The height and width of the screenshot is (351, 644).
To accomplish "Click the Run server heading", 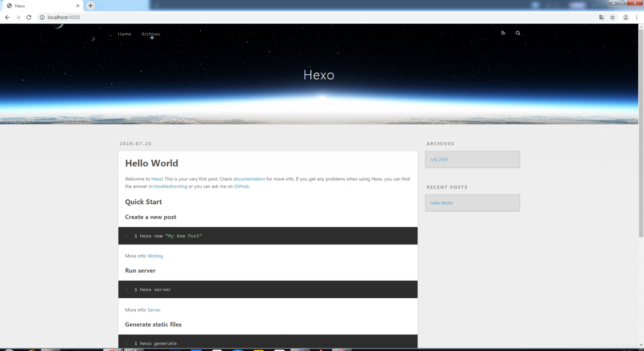I will click(140, 271).
